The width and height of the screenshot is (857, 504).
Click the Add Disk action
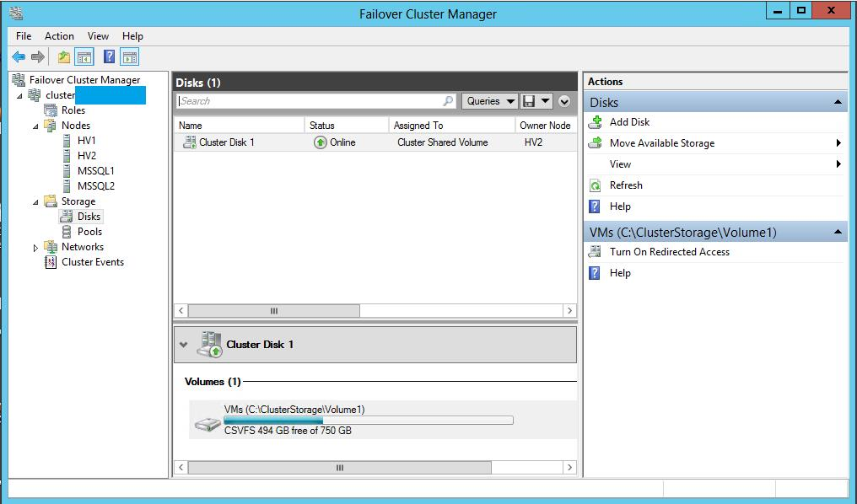point(629,122)
